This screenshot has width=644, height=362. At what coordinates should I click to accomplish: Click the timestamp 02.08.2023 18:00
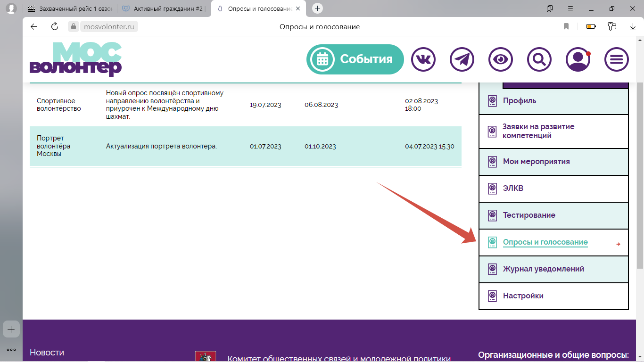point(421,105)
